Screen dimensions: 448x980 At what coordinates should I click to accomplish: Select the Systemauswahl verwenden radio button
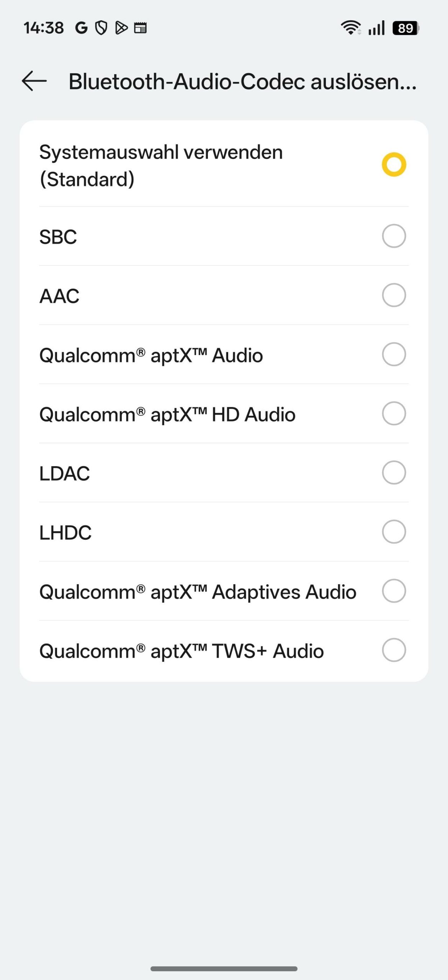pos(394,165)
